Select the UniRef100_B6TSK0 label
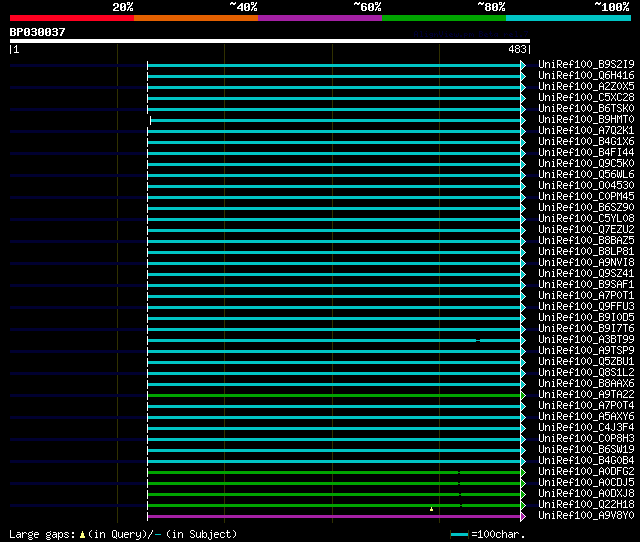Image resolution: width=640 pixels, height=542 pixels. pyautogui.click(x=586, y=109)
